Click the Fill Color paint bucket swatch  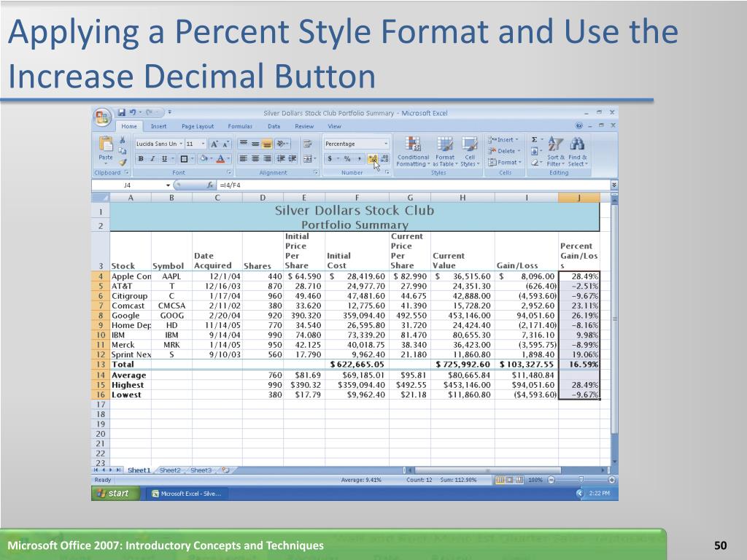[x=204, y=158]
